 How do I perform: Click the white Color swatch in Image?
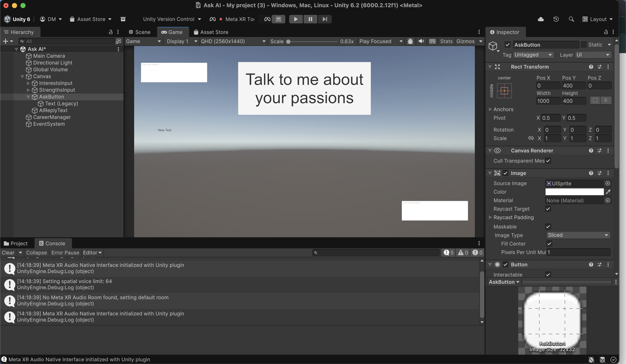[x=574, y=192]
